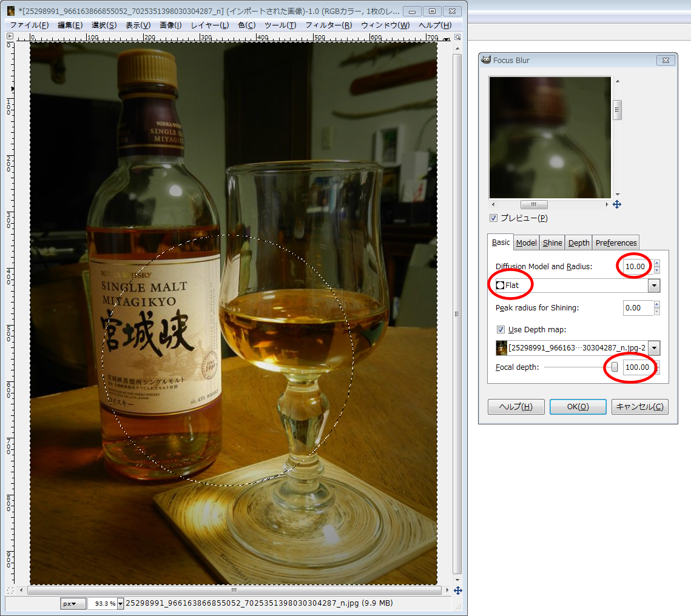This screenshot has height=616, width=691.
Task: Expand the Flat diffusion model dropdown
Action: coord(654,286)
